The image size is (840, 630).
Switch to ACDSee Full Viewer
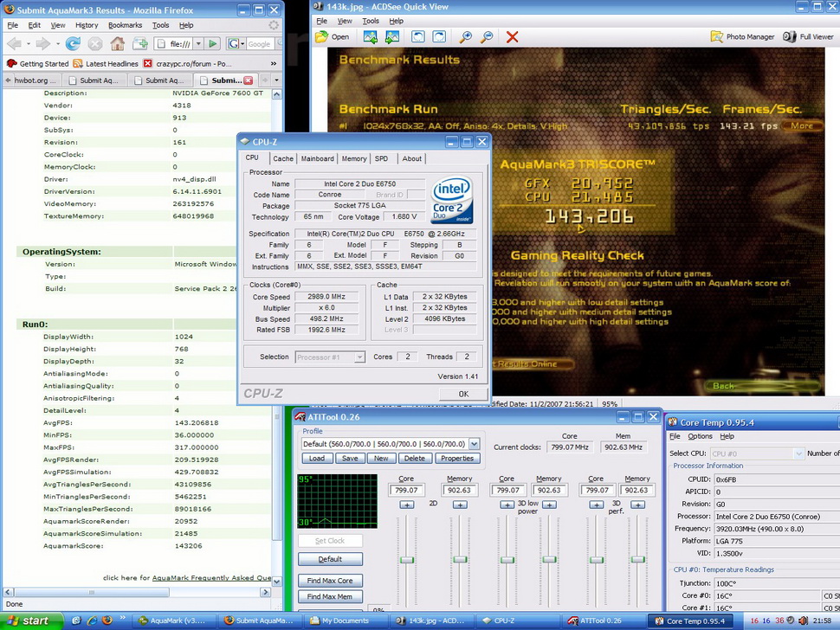[809, 37]
